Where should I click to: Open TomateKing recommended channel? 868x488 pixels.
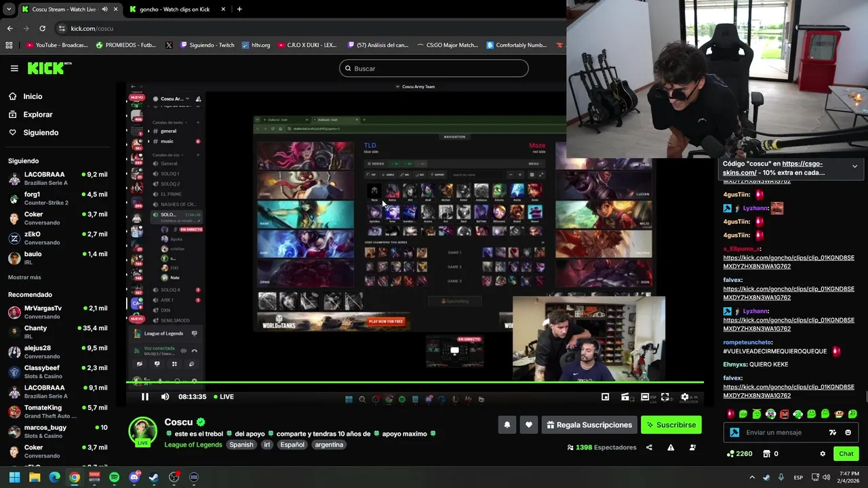pyautogui.click(x=58, y=411)
